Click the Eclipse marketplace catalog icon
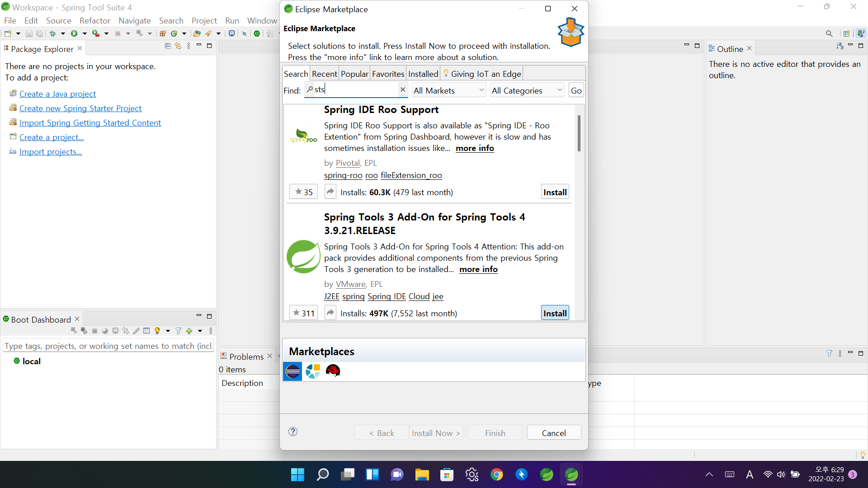Viewport: 868px width, 488px height. pos(292,371)
